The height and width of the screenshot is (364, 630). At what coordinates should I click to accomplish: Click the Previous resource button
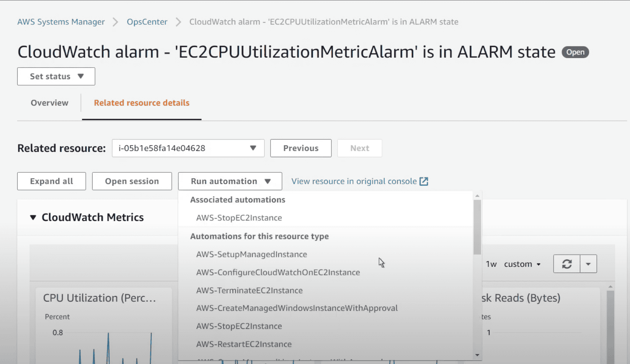coord(301,148)
